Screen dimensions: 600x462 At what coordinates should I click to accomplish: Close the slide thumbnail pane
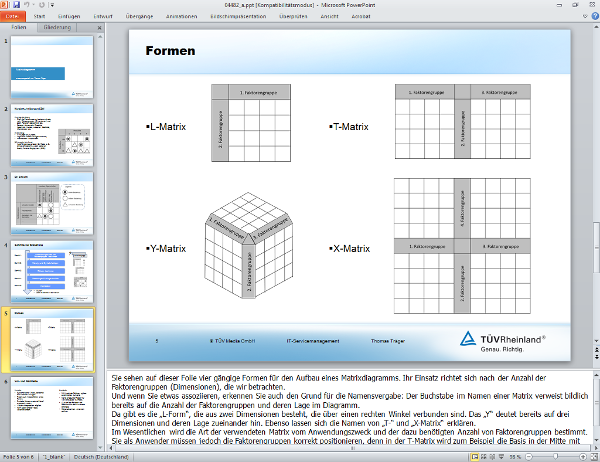tap(98, 29)
